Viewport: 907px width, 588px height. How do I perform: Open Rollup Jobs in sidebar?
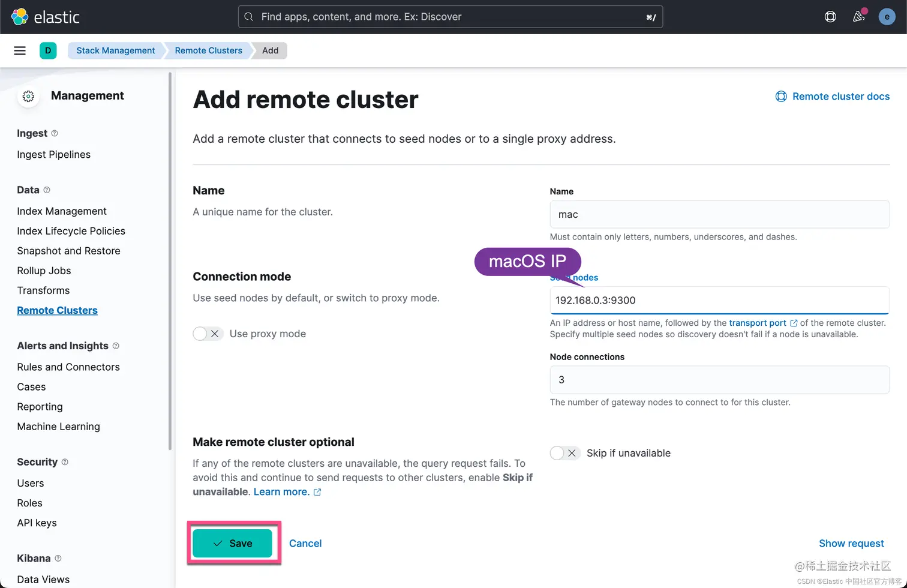point(44,271)
